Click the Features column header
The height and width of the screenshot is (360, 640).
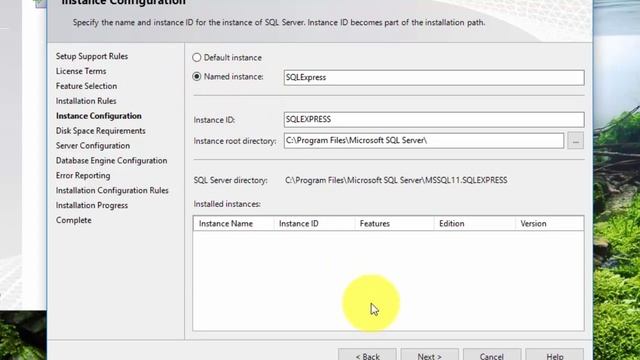pos(394,223)
